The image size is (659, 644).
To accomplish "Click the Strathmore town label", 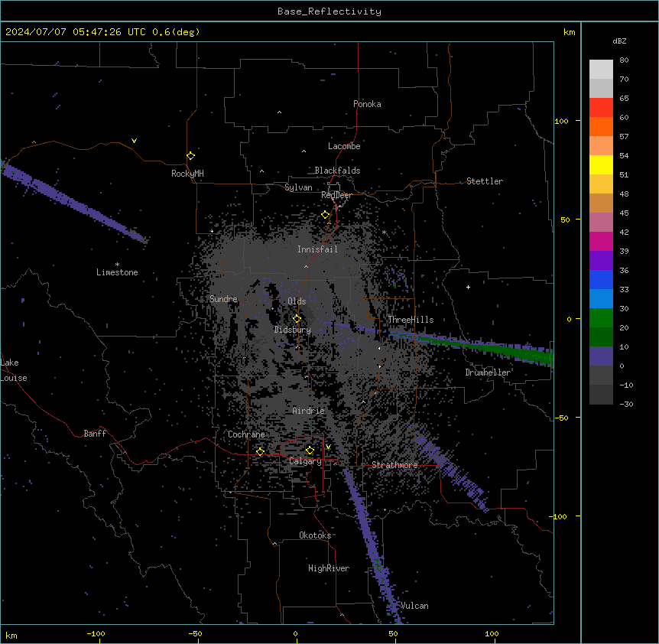I will [394, 465].
